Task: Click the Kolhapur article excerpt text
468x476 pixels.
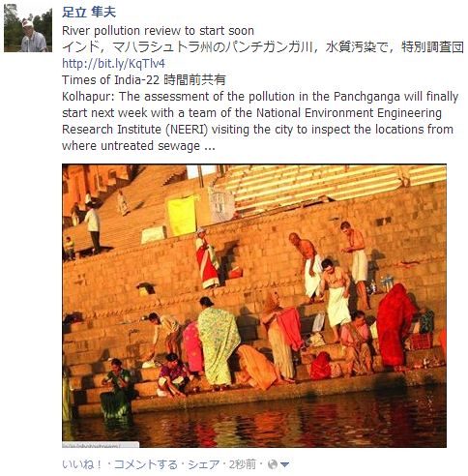Action: click(260, 121)
